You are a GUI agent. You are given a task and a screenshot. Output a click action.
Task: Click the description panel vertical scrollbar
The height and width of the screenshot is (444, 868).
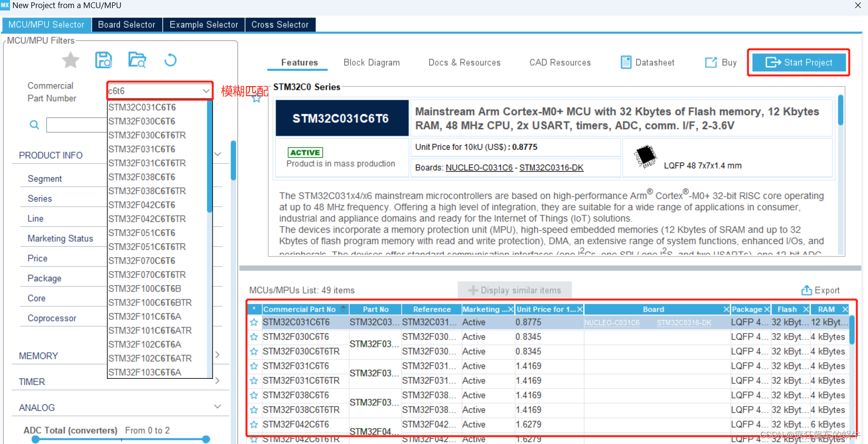click(x=840, y=110)
